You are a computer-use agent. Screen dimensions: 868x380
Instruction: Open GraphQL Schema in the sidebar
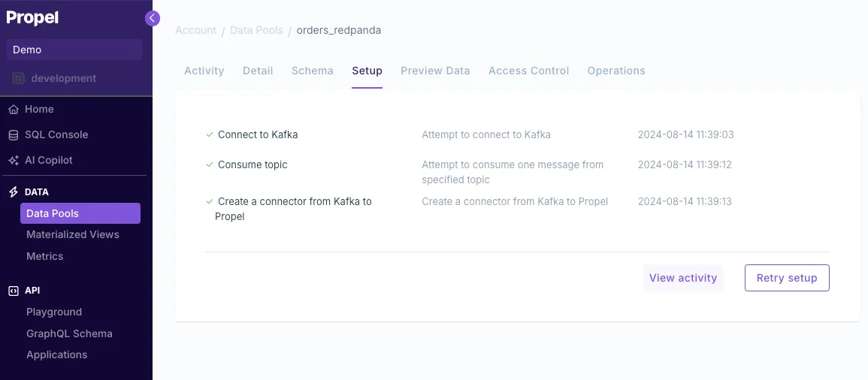pyautogui.click(x=69, y=333)
